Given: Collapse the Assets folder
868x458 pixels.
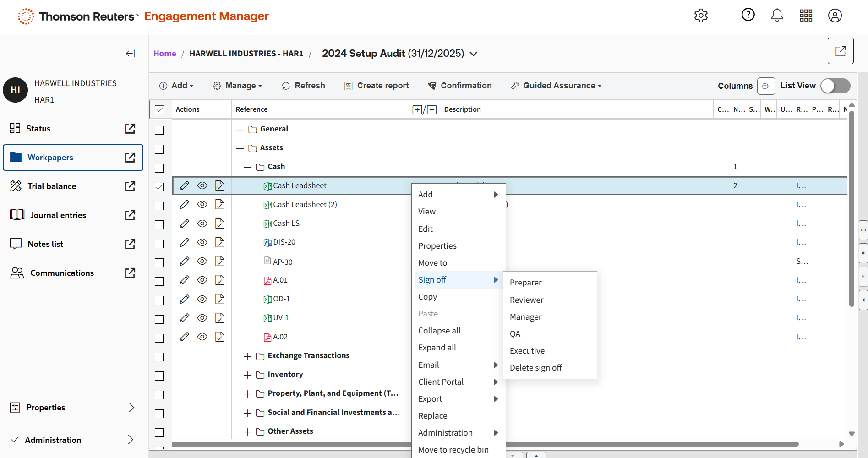Looking at the screenshot, I should tap(240, 148).
